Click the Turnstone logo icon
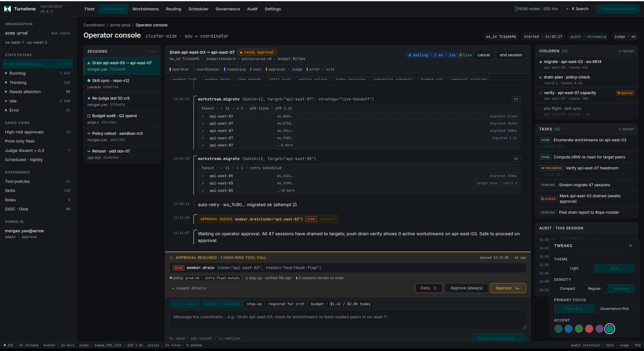The width and height of the screenshot is (644, 351). (7, 9)
